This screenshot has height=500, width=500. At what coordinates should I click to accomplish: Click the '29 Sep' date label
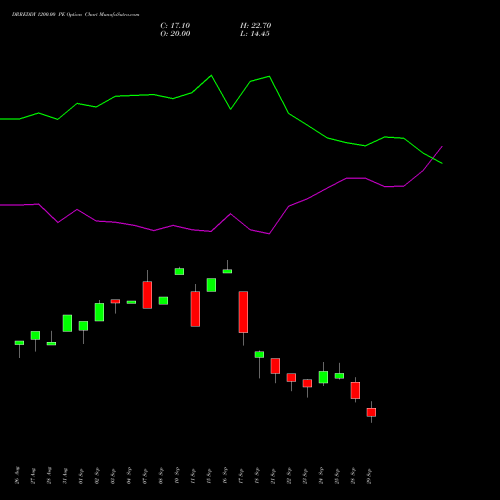pos(369,475)
